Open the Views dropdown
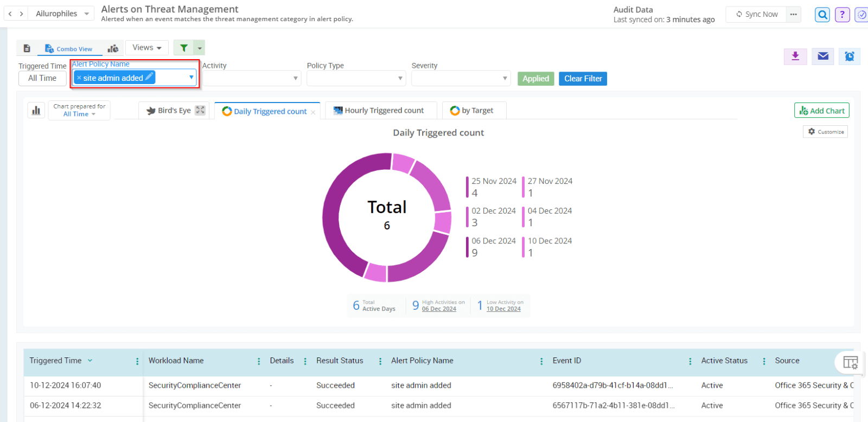 click(146, 48)
